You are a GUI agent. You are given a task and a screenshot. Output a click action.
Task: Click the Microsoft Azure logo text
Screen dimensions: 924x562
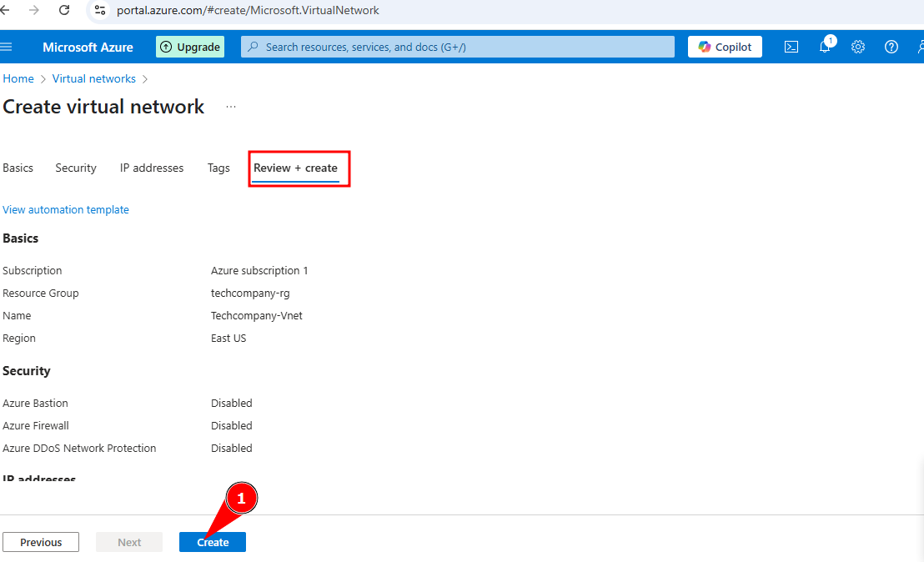[88, 48]
